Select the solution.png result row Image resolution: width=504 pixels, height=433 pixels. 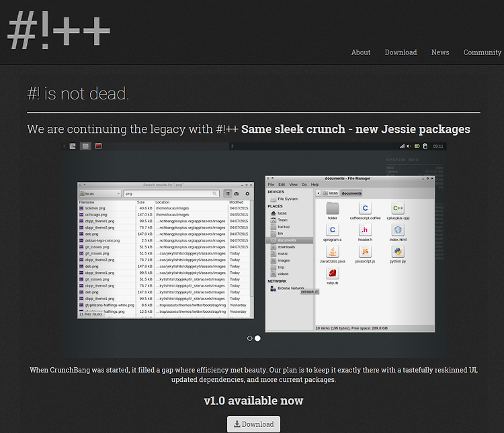[164, 208]
